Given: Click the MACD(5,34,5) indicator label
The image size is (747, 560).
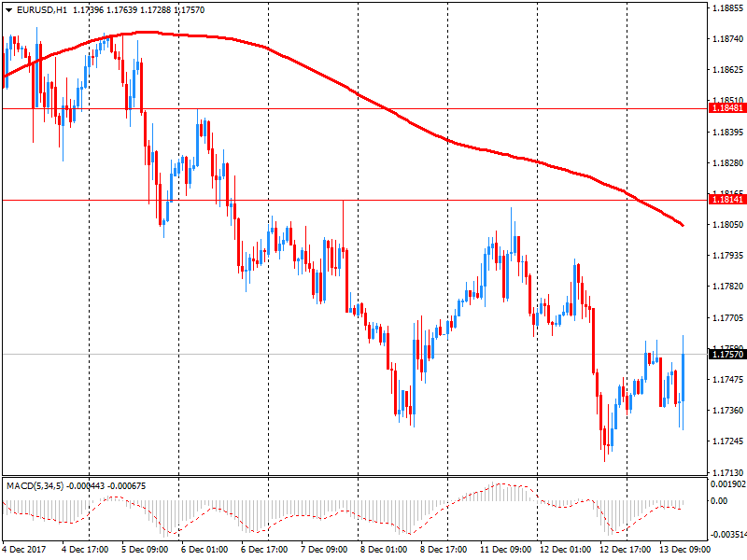Looking at the screenshot, I should (35, 486).
